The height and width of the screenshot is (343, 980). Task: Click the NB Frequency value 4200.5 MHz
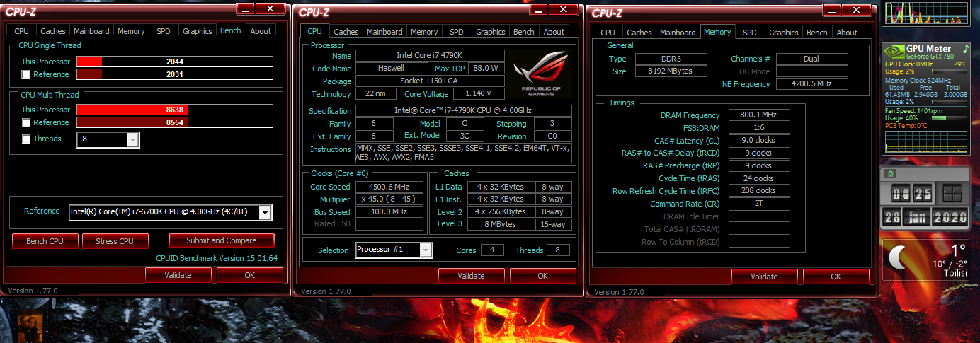point(812,84)
